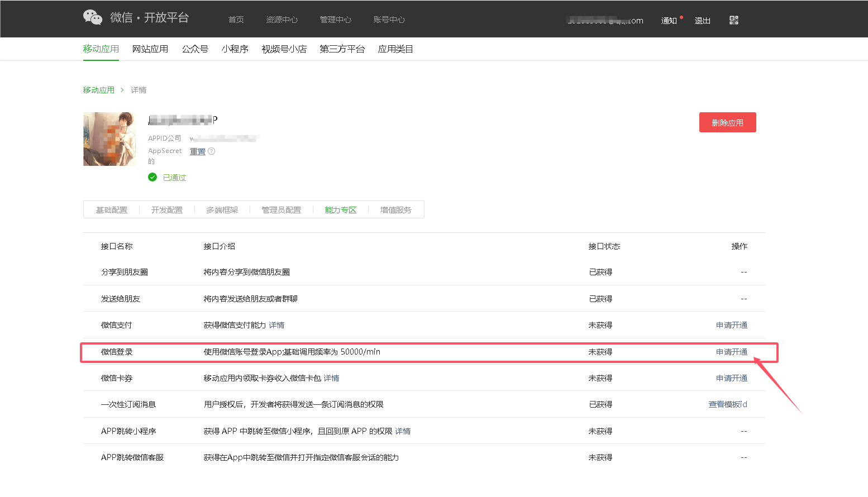Open the 多端框架 section tab
The width and height of the screenshot is (868, 497).
(x=222, y=210)
